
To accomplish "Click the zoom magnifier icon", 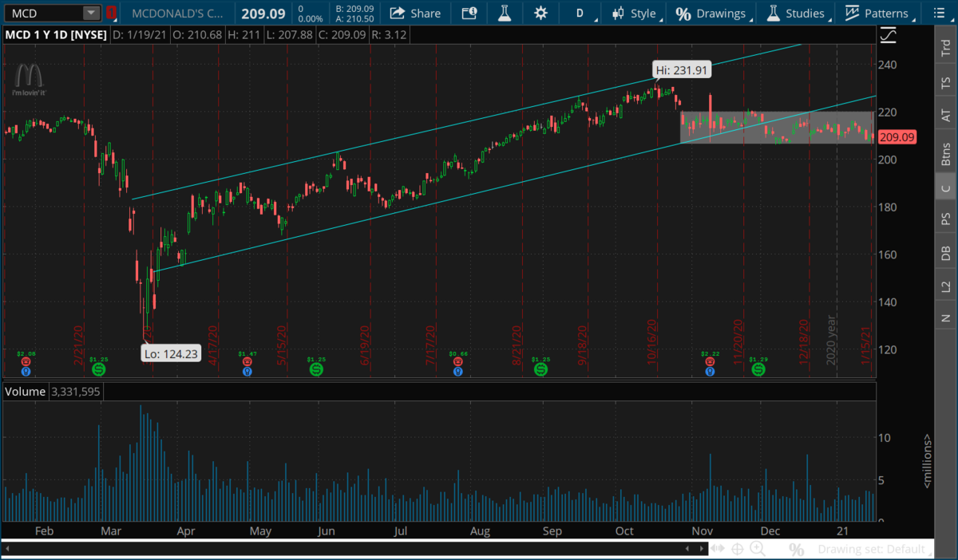I will (x=758, y=549).
